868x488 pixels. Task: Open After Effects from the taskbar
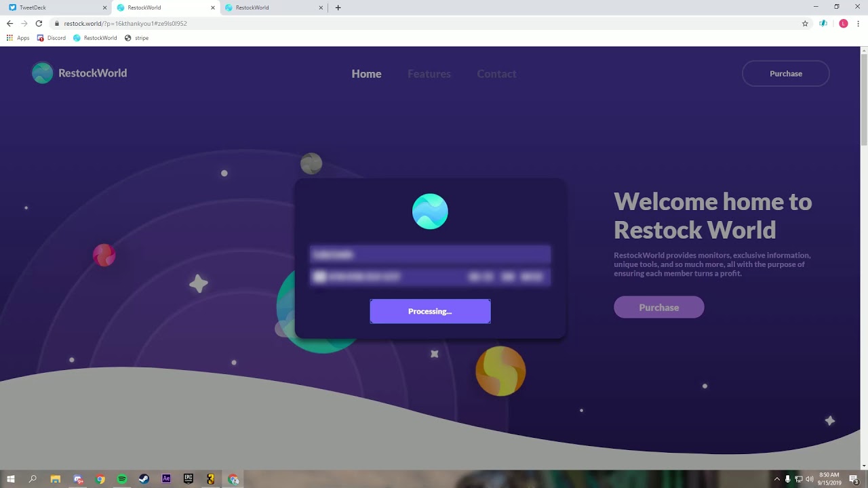(x=166, y=479)
